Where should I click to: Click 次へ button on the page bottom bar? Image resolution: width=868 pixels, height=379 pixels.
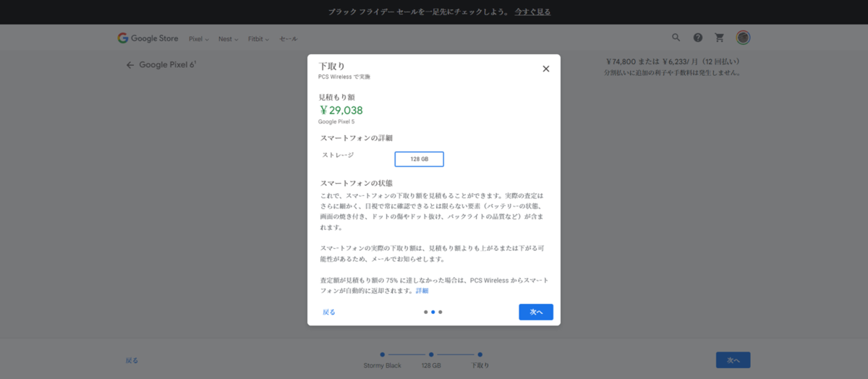(733, 360)
